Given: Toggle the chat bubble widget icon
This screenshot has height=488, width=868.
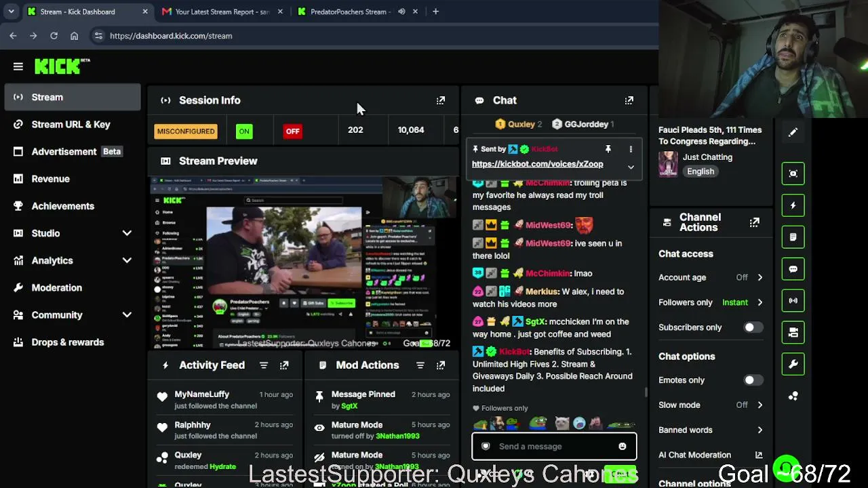Looking at the screenshot, I should tap(793, 269).
